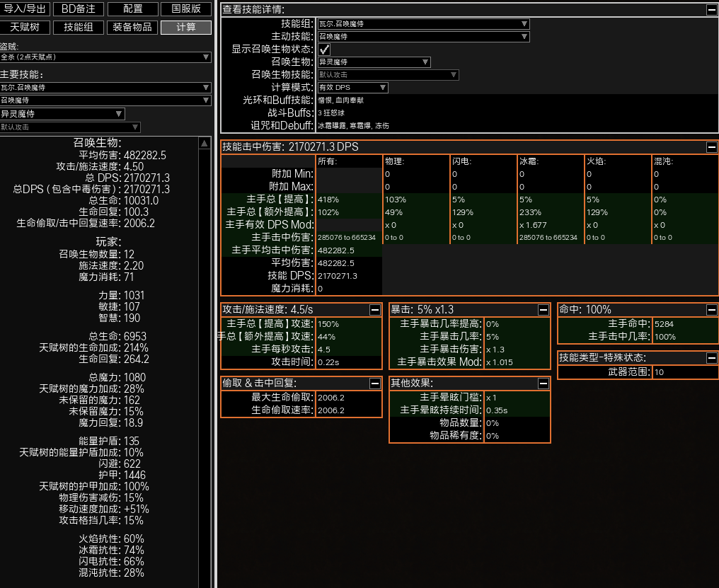This screenshot has height=588, width=719.
Task: Click the 导入/导出 button
Action: 25,9
